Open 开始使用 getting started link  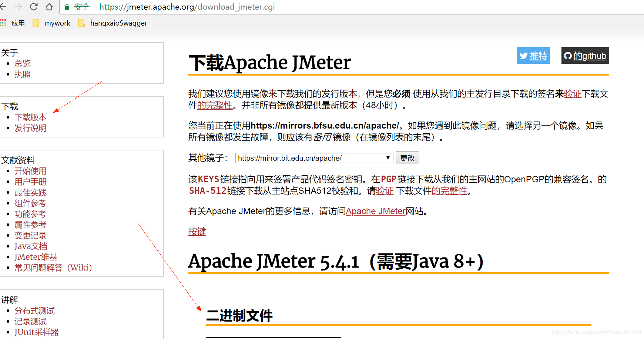[30, 171]
